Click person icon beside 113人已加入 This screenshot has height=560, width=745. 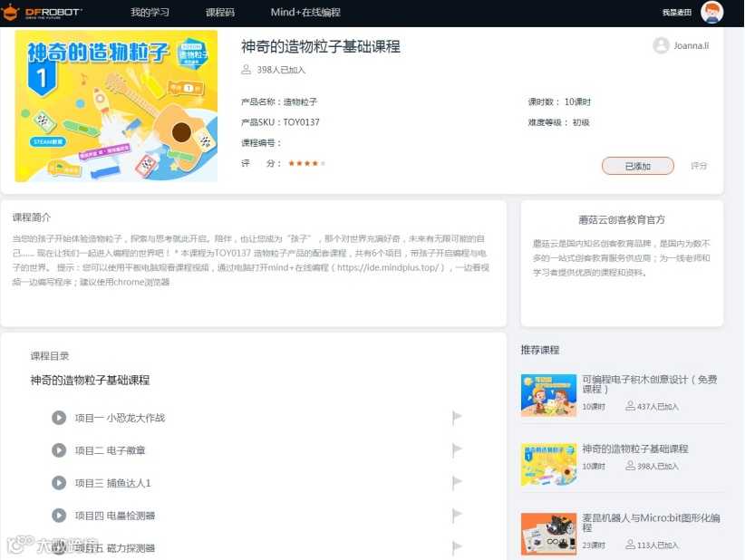(x=630, y=545)
